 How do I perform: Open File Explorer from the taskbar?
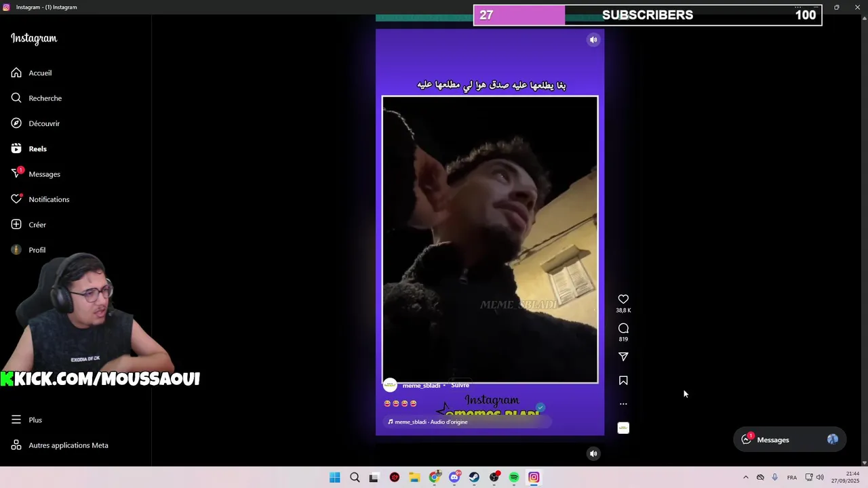click(414, 477)
